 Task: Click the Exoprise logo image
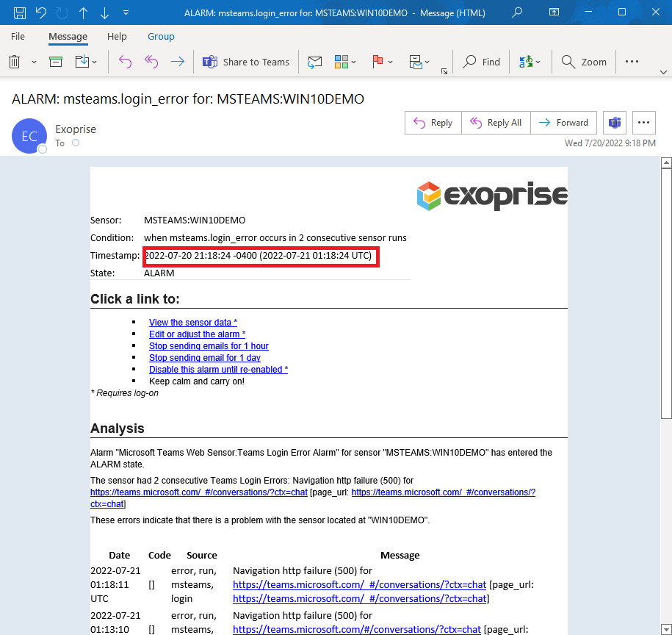click(492, 196)
